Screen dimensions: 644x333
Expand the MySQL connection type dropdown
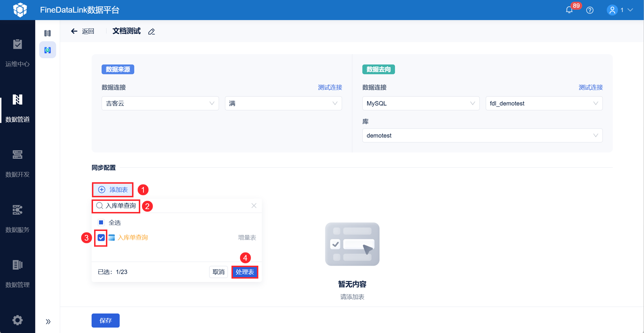coord(421,103)
